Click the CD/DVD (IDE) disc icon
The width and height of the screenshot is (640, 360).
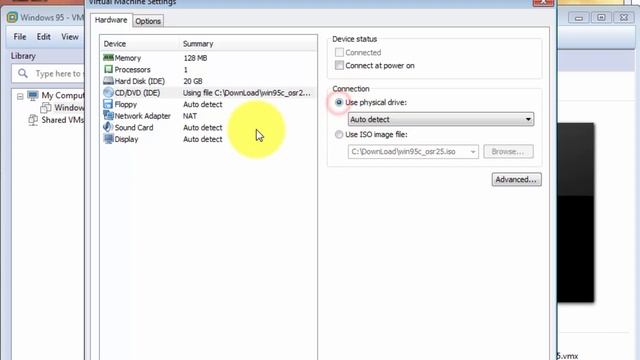click(108, 93)
